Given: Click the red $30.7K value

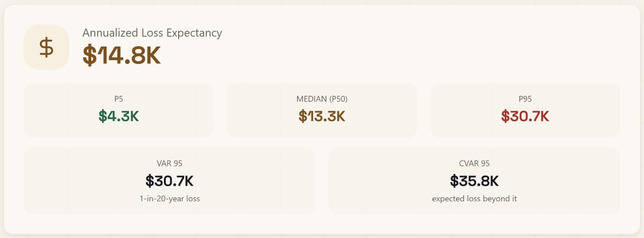Looking at the screenshot, I should pos(525,116).
